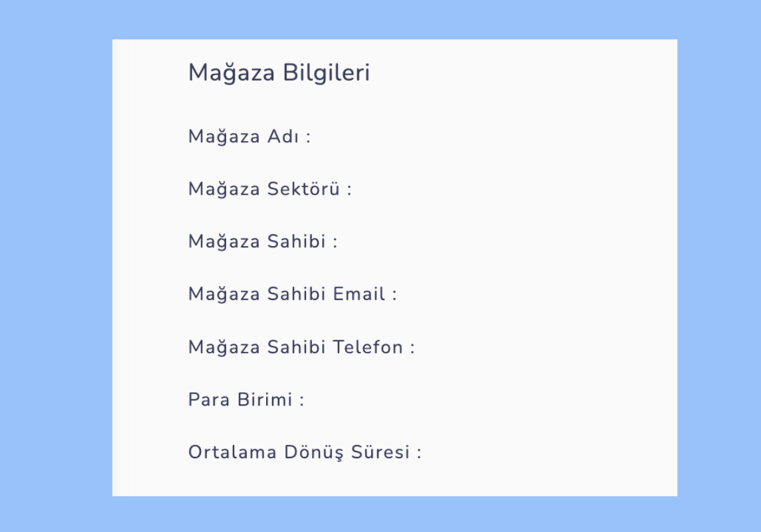This screenshot has height=532, width=761.
Task: Click the blue background outside the card
Action: (x=53, y=266)
